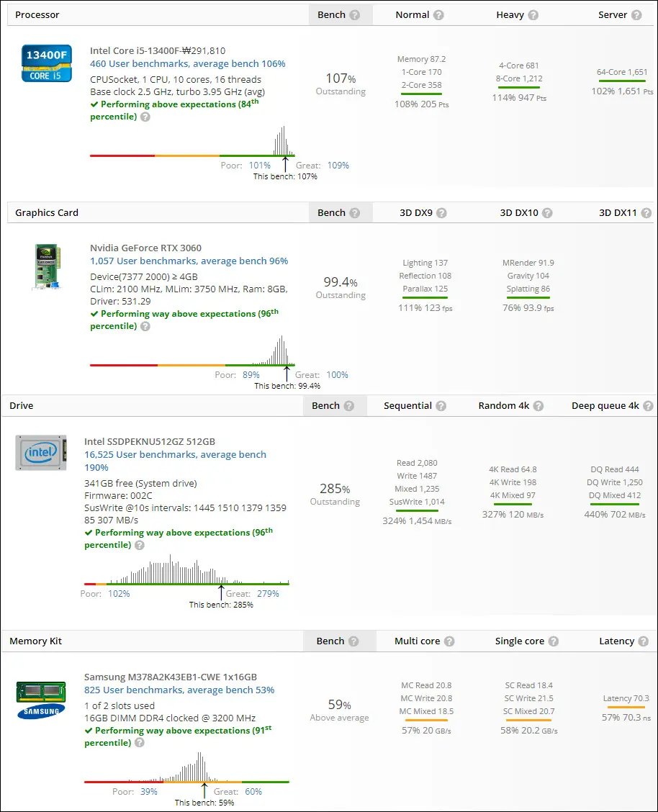Select the Bench tab in Drive section
The width and height of the screenshot is (658, 812).
coord(335,406)
